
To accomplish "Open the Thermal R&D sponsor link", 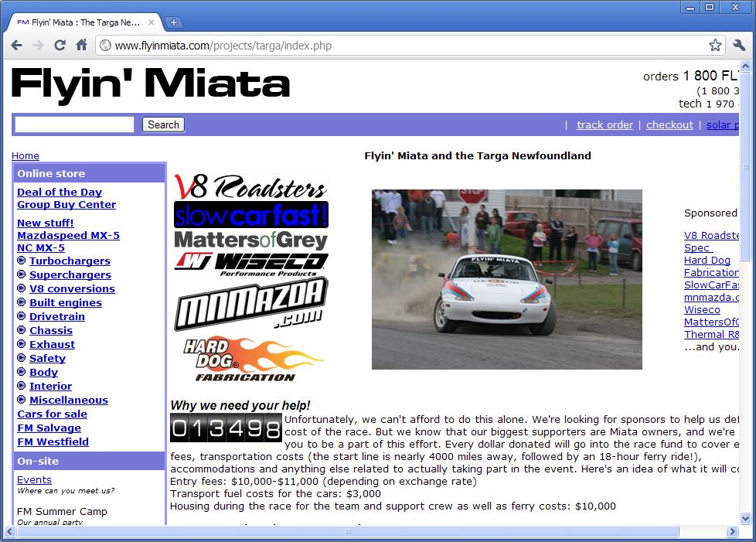I will (711, 335).
